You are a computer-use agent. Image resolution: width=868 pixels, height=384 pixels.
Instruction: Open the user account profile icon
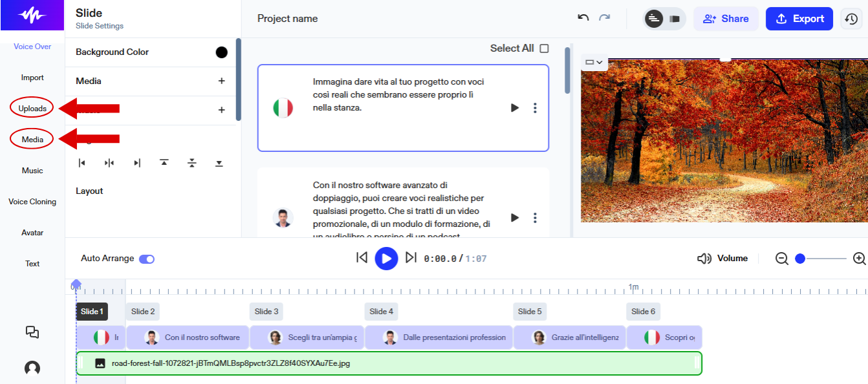[32, 368]
